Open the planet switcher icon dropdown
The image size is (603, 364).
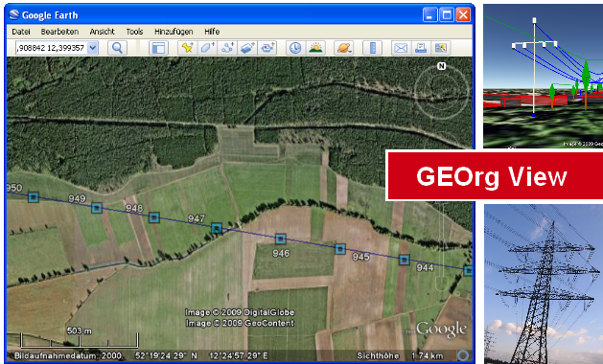click(343, 48)
